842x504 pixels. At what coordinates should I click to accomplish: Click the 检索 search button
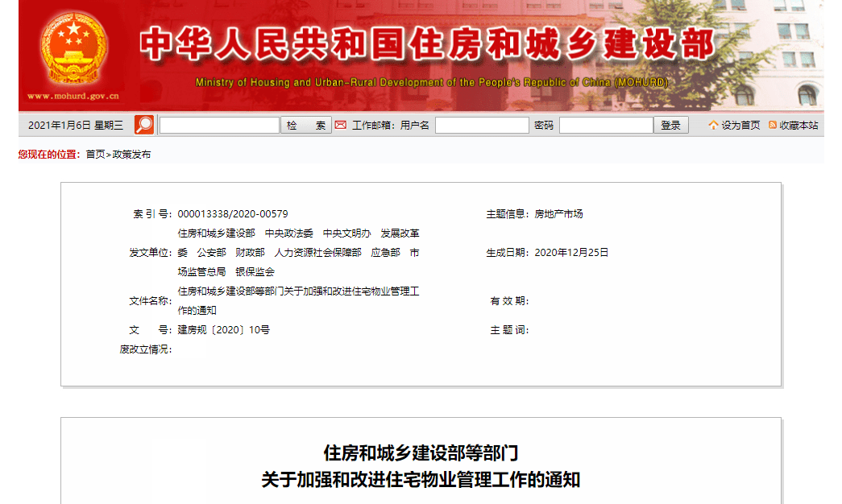pyautogui.click(x=306, y=125)
